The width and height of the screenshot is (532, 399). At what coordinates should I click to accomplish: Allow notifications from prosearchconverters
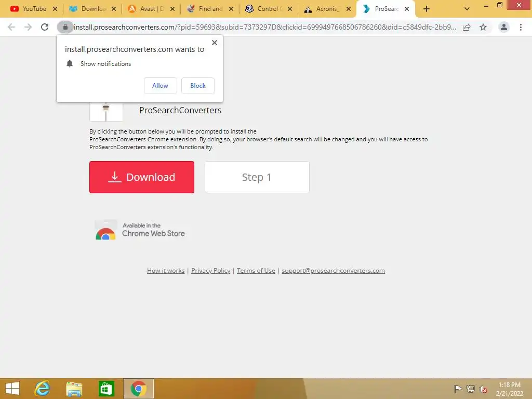click(160, 86)
